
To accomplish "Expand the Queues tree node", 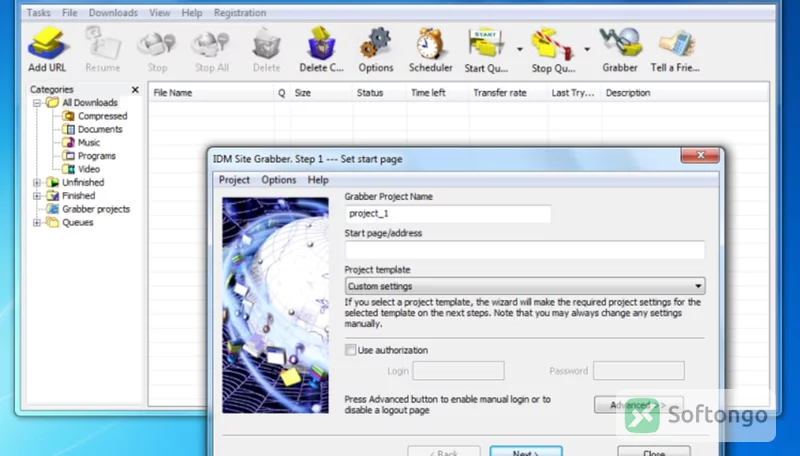I will coord(37,222).
